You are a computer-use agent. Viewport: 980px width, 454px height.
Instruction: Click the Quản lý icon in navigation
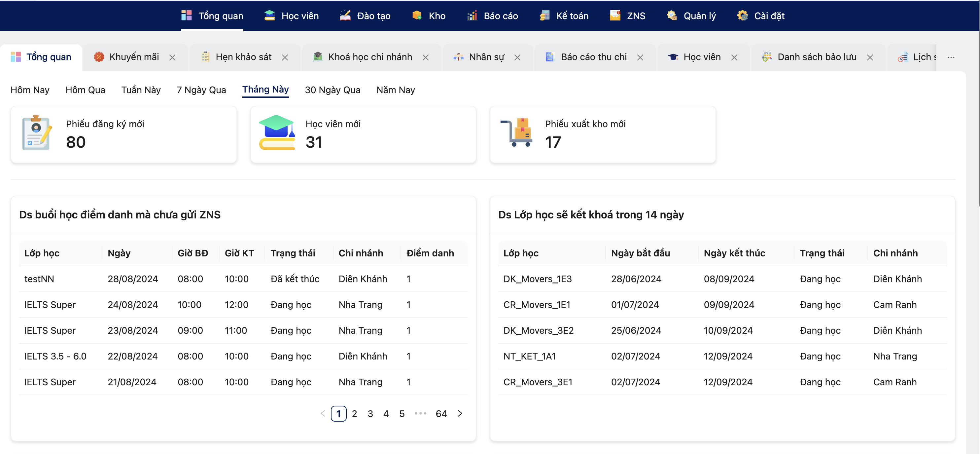click(672, 16)
